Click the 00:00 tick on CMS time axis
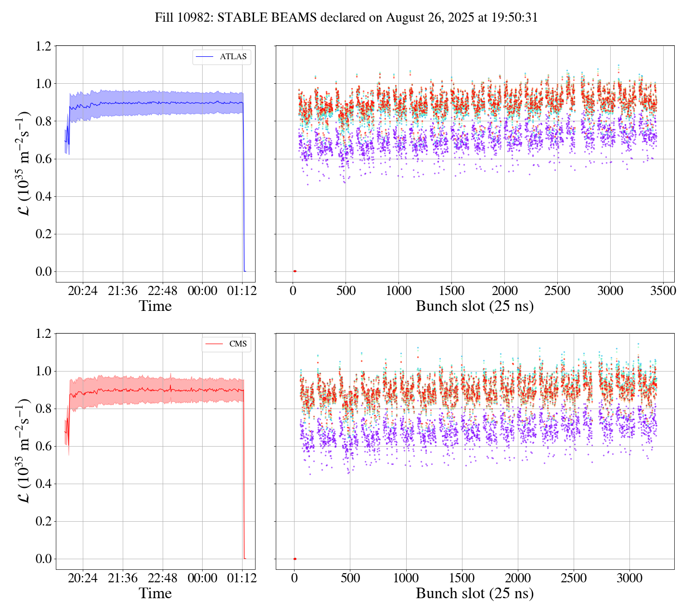This screenshot has height=616, width=693. 202,578
